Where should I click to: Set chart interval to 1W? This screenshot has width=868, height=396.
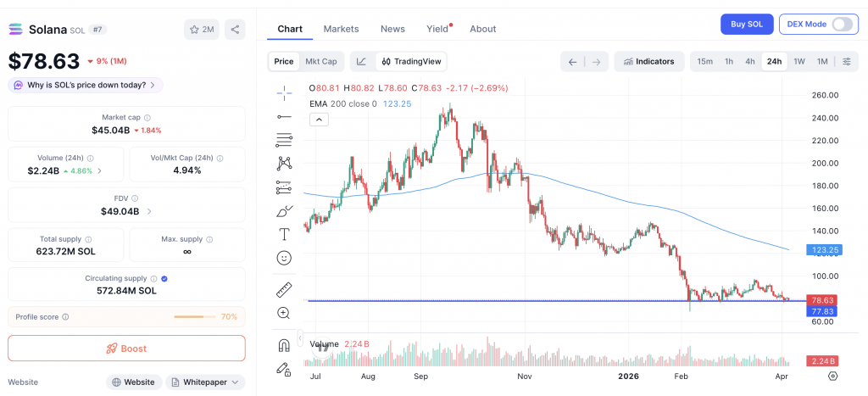coord(798,61)
